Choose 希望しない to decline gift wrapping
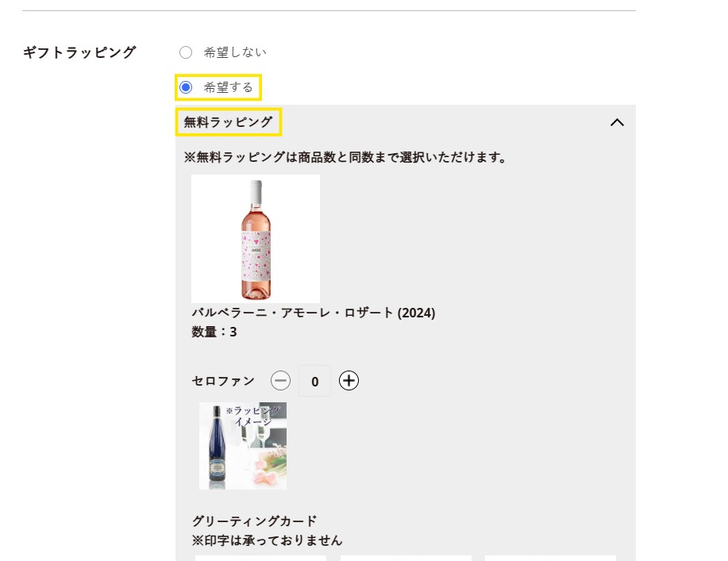728x561 pixels. (185, 51)
